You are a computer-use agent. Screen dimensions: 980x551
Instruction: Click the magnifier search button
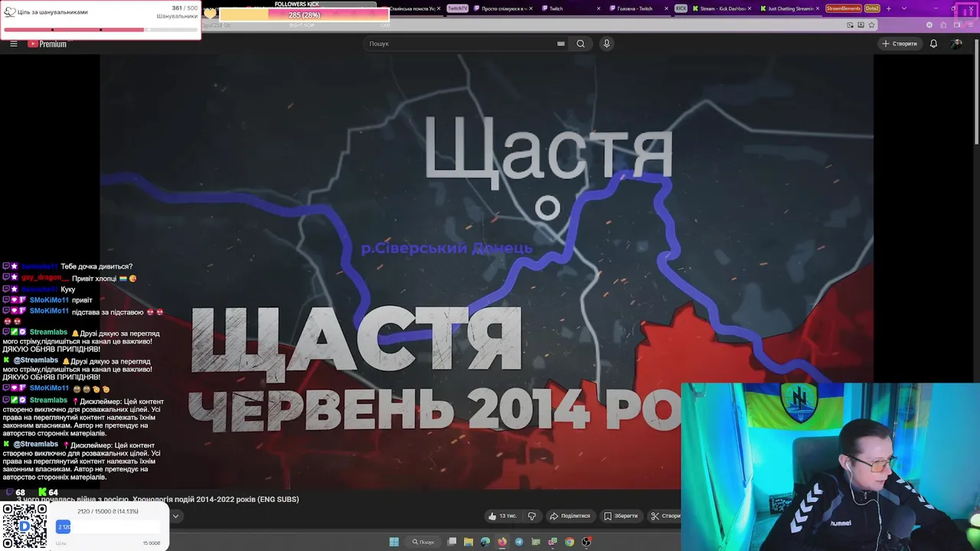click(580, 44)
